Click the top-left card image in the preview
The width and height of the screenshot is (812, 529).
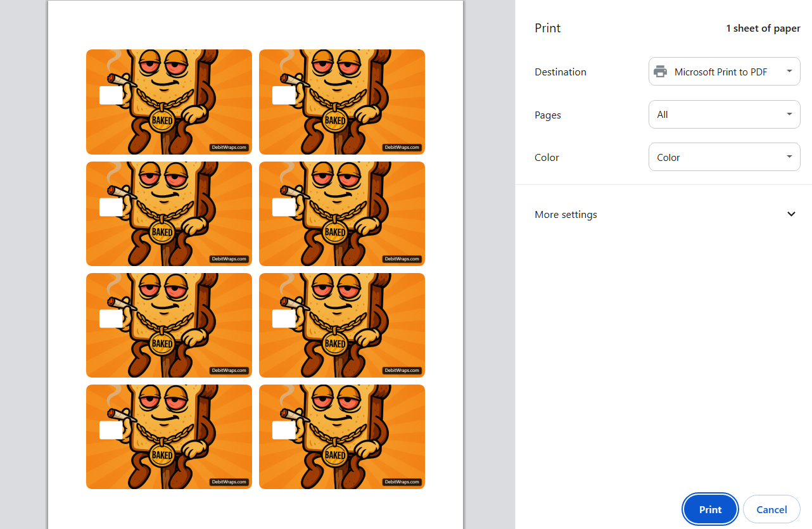169,101
